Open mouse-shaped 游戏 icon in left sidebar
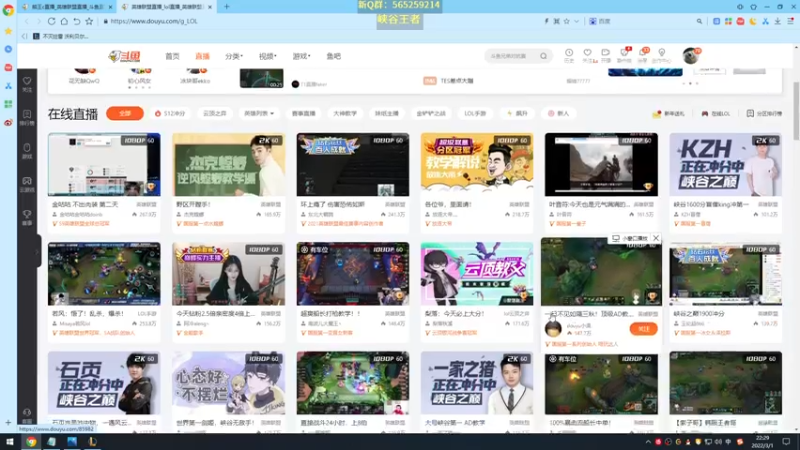The width and height of the screenshot is (800, 450). coord(27,151)
